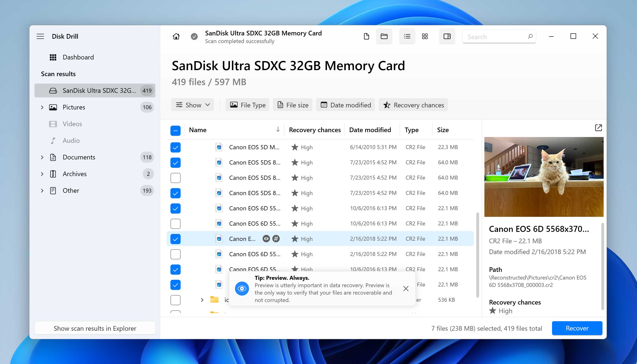Toggle checkbox for Canon EOS 5DS row
The image size is (637, 364).
[175, 162]
